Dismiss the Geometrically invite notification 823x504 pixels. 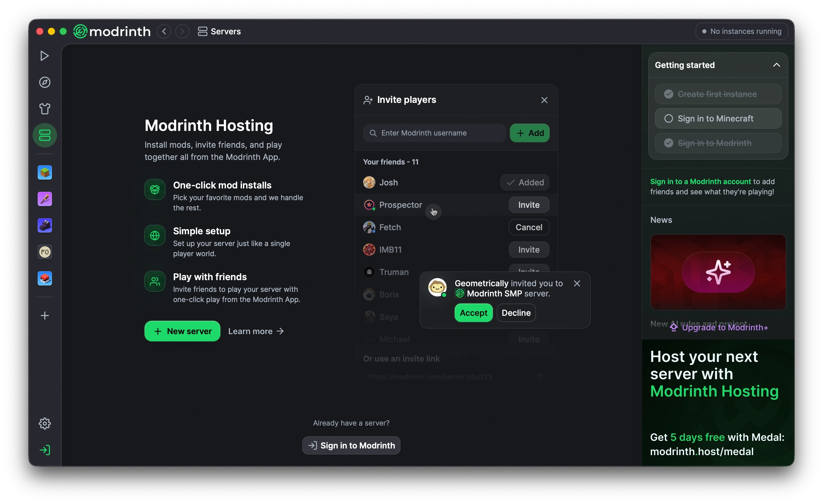pos(577,283)
